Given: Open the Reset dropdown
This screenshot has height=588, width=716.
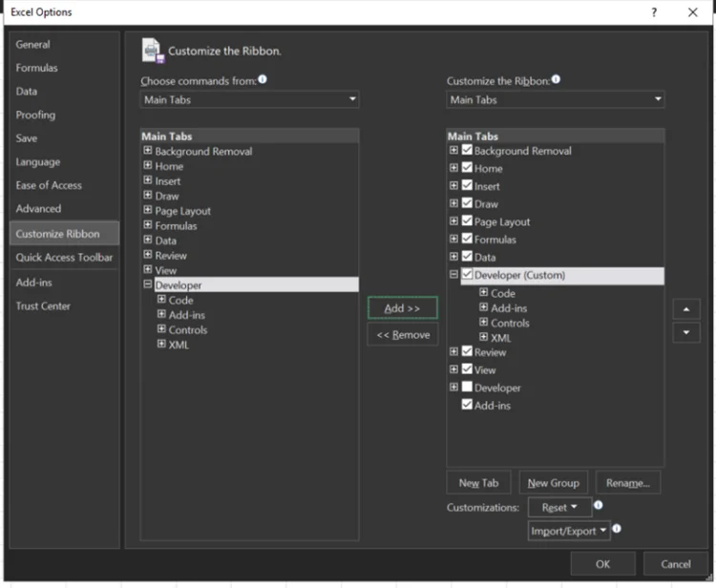Looking at the screenshot, I should point(559,507).
